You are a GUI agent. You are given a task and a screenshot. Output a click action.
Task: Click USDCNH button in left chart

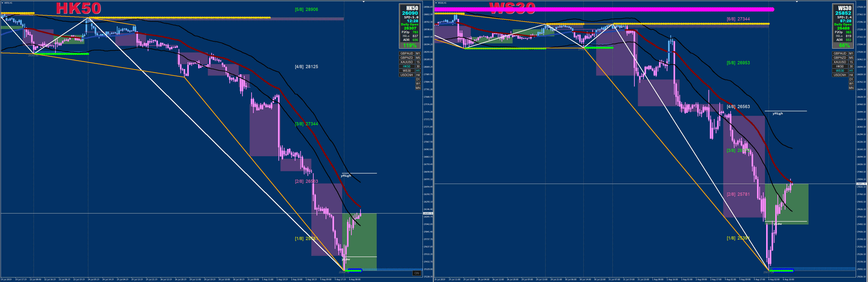406,75
